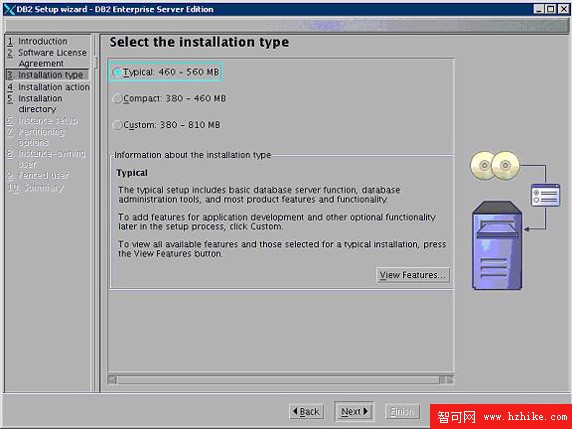572x429 pixels.
Task: Click the scrollbar left arrow
Action: (x=113, y=380)
